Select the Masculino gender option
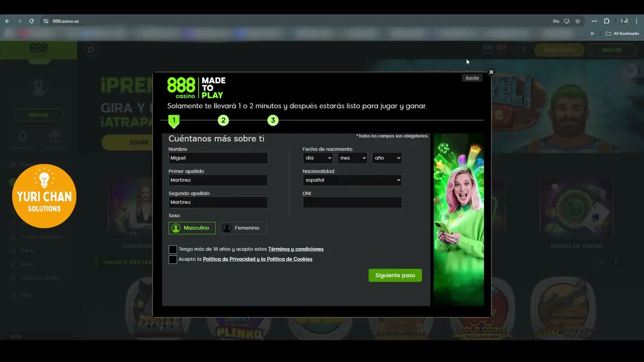Image resolution: width=644 pixels, height=362 pixels. [192, 228]
